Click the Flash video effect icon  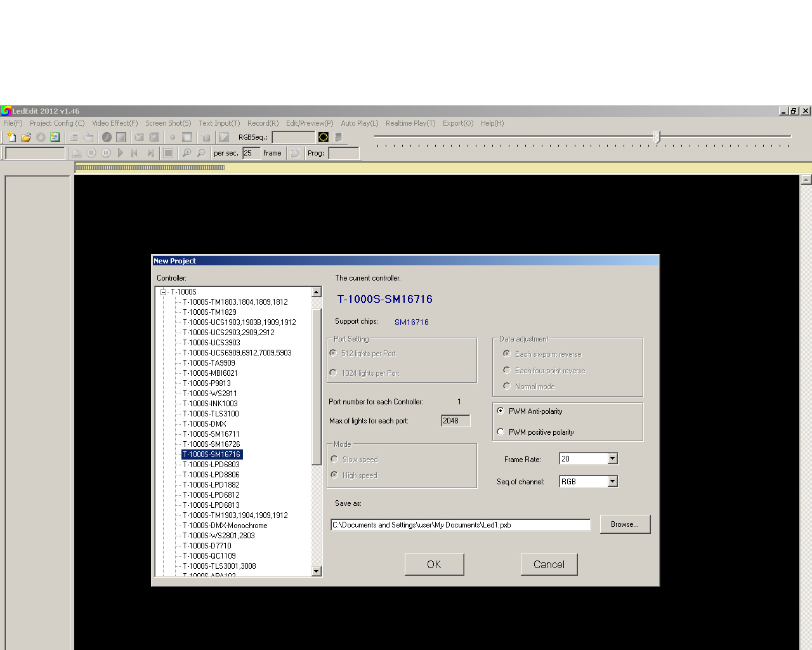click(107, 137)
